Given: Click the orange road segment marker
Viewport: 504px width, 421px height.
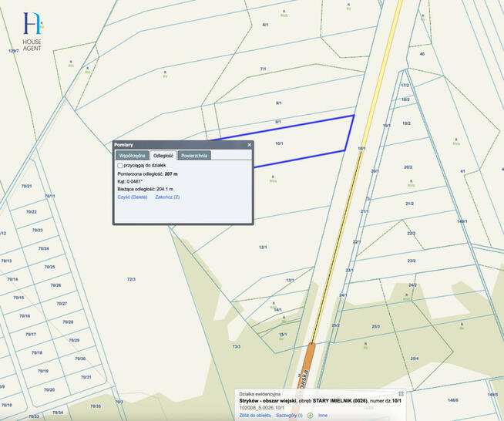Looking at the screenshot, I should 311,361.
